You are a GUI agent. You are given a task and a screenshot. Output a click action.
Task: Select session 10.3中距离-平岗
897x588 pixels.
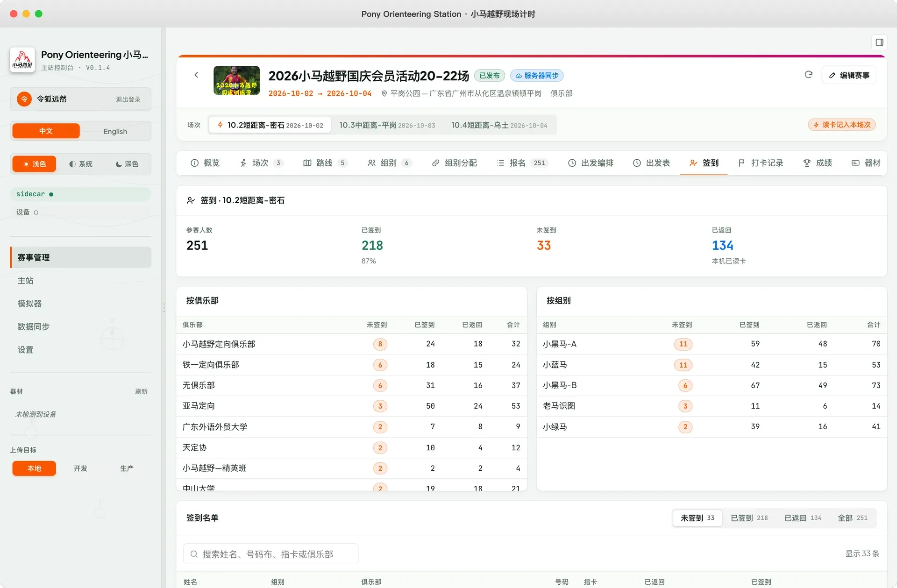(x=387, y=125)
